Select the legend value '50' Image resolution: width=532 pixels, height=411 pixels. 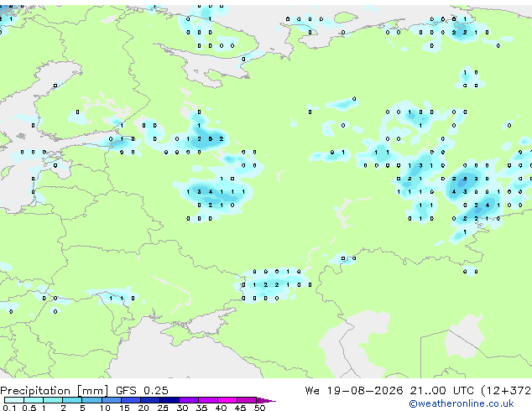(259, 408)
